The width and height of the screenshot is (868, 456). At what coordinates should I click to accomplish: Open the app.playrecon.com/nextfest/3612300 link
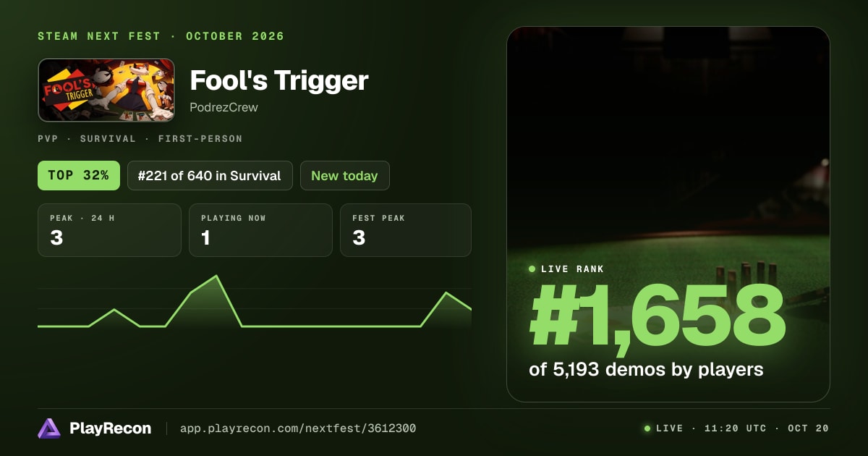coord(298,428)
